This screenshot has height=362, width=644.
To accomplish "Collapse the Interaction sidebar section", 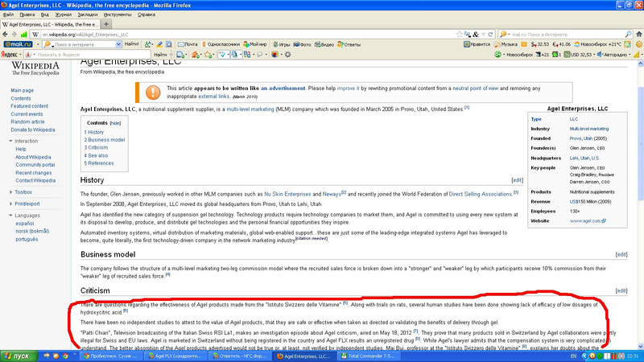I will click(11, 142).
